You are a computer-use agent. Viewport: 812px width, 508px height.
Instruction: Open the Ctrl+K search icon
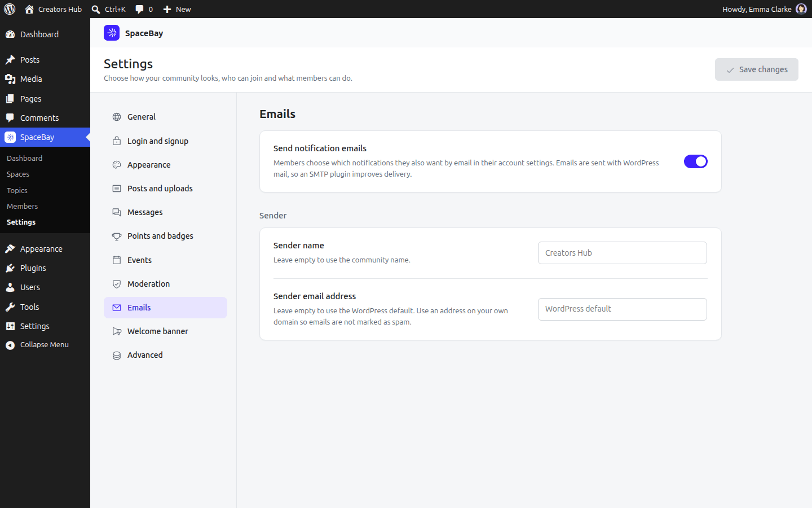pyautogui.click(x=96, y=9)
